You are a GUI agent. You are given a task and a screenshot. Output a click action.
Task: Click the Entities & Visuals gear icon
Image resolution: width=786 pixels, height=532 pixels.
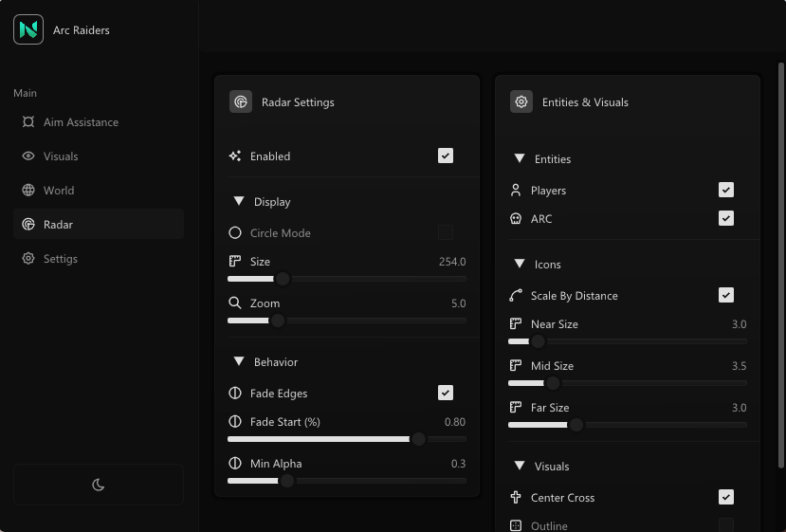click(x=521, y=101)
